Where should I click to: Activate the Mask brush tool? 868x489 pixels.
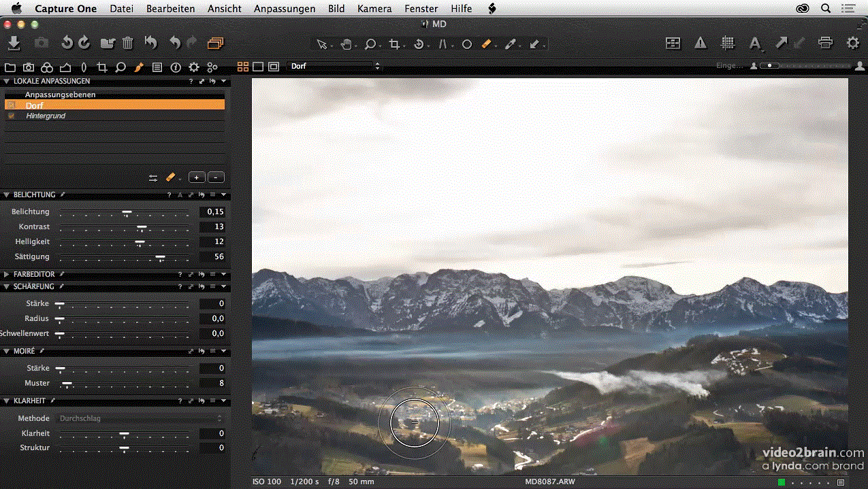[x=487, y=44]
